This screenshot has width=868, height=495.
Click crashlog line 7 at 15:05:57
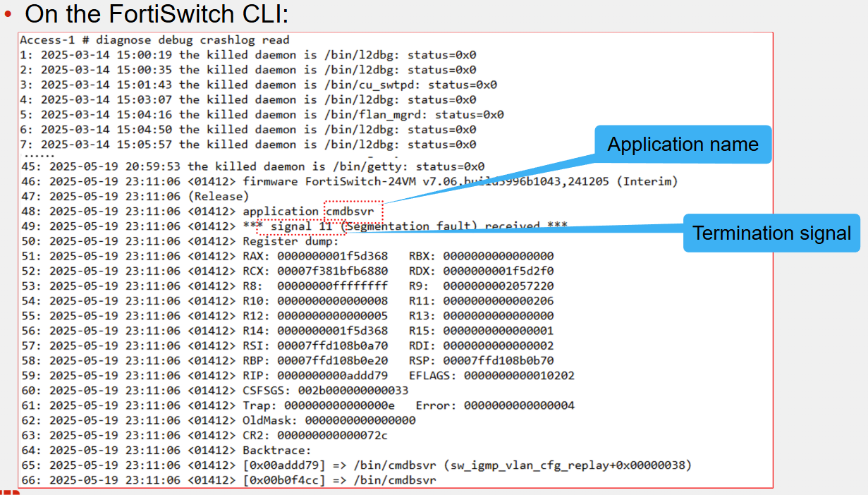click(x=247, y=145)
